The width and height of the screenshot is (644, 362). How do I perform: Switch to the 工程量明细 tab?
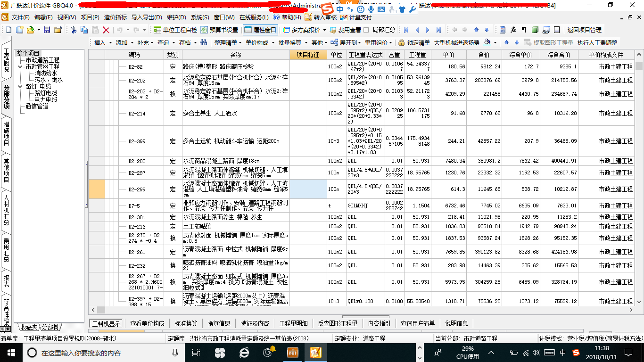[293, 323]
